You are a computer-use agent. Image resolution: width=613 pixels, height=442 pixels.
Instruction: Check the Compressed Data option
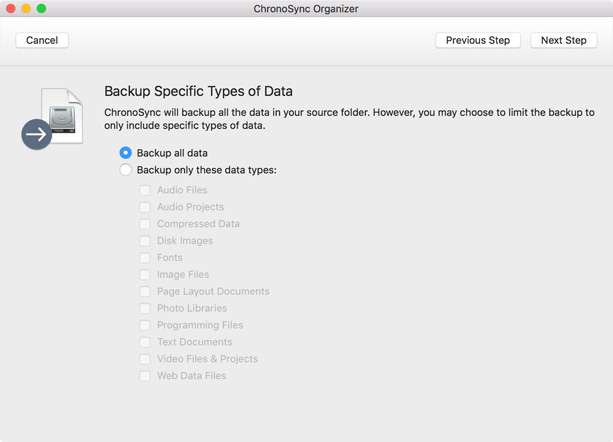pyautogui.click(x=145, y=224)
